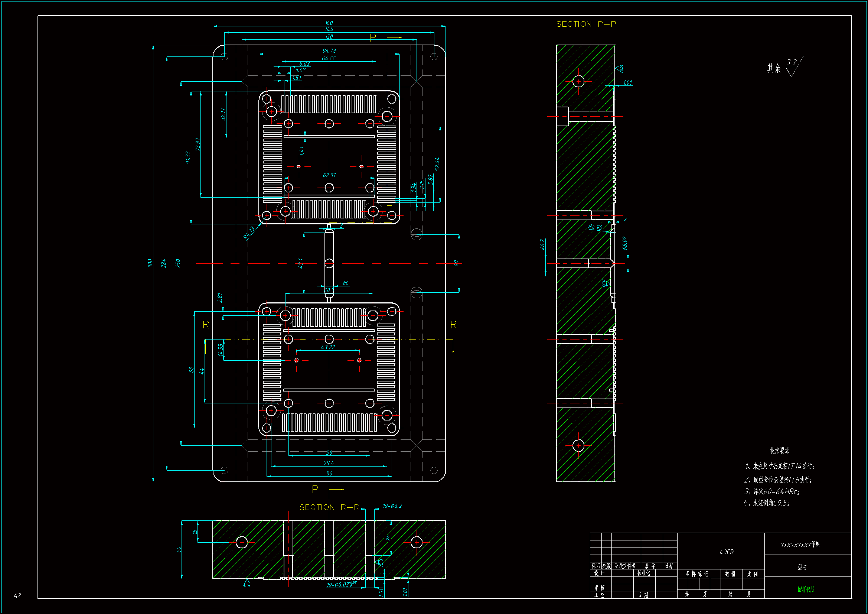Click the bottom P section marker

315,489
